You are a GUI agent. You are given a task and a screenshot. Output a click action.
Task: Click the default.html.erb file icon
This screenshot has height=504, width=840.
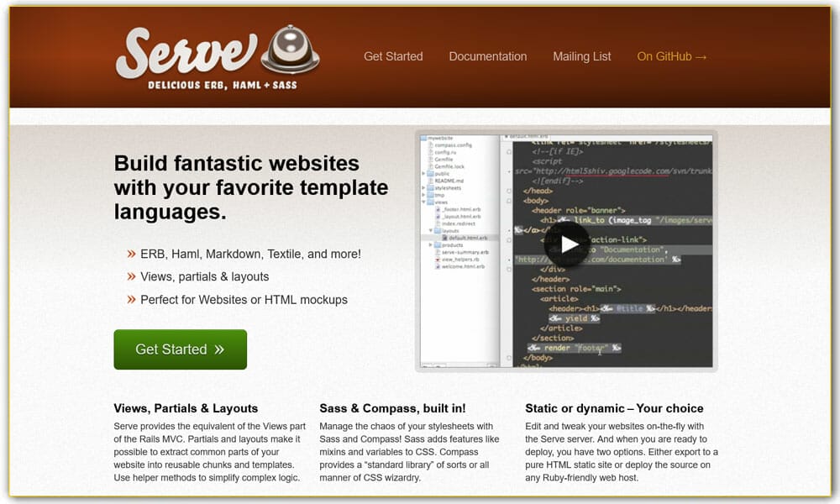click(444, 237)
